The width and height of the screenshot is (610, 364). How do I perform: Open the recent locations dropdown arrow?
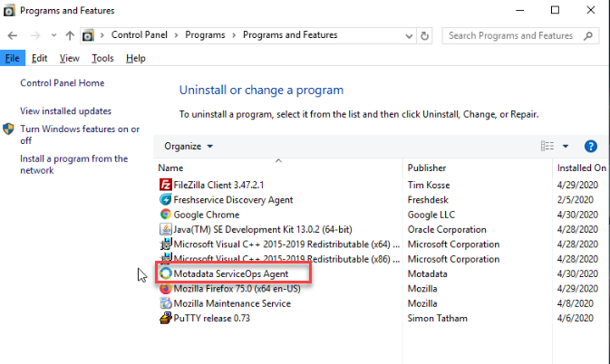coord(53,35)
